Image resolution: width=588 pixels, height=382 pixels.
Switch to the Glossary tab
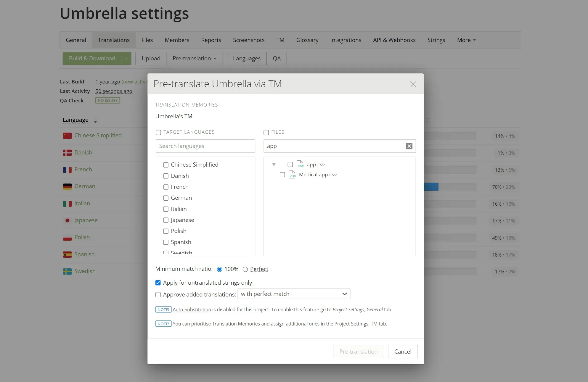click(x=307, y=40)
